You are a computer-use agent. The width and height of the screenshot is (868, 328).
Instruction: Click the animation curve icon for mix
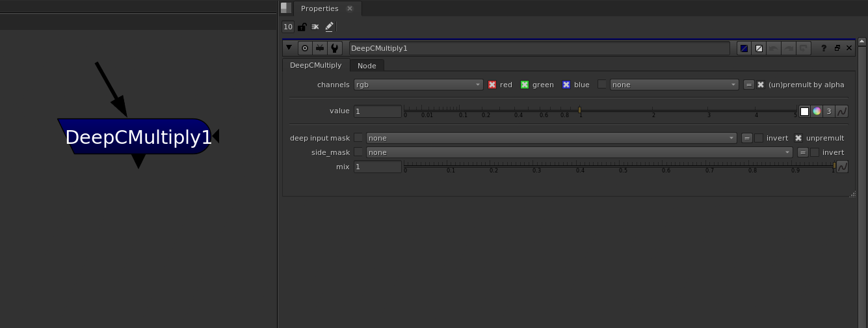click(842, 167)
